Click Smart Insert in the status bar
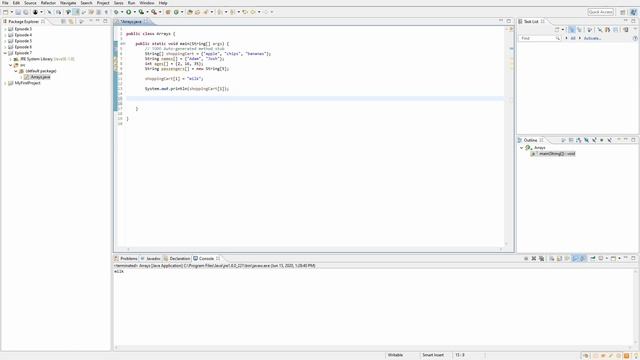 pos(433,355)
